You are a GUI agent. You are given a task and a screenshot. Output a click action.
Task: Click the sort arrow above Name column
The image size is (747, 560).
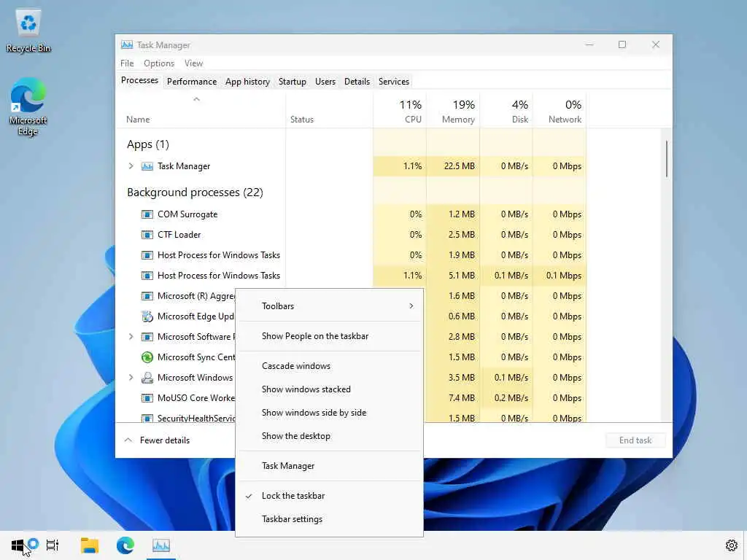point(196,99)
